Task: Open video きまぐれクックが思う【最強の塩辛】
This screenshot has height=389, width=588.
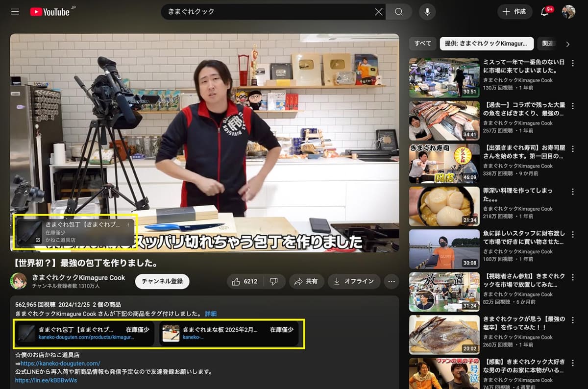Action: click(x=524, y=323)
